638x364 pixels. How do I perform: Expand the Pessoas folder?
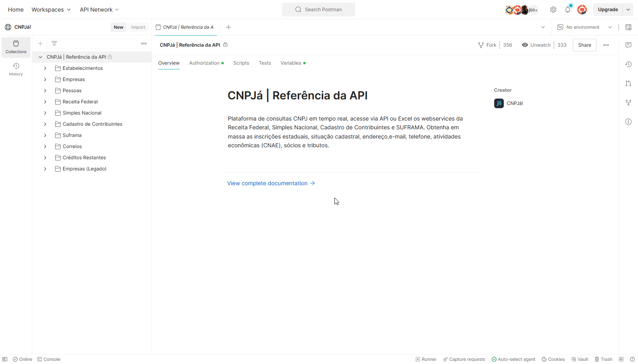pyautogui.click(x=45, y=91)
